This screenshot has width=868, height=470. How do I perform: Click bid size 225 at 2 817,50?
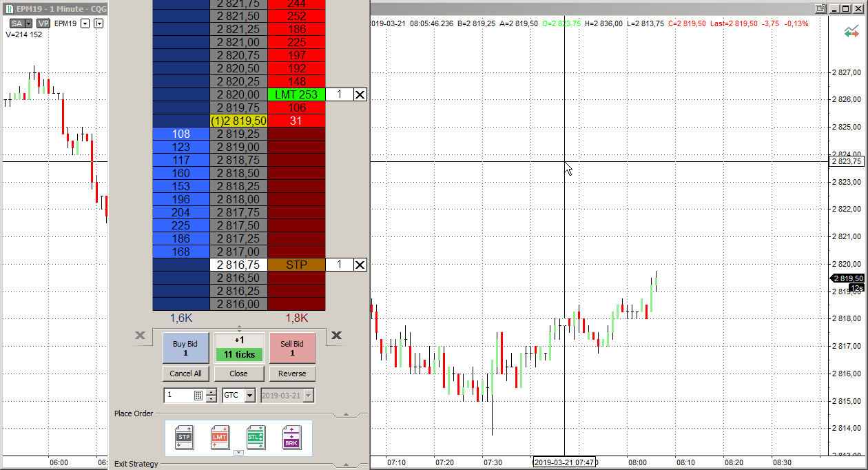pyautogui.click(x=180, y=225)
